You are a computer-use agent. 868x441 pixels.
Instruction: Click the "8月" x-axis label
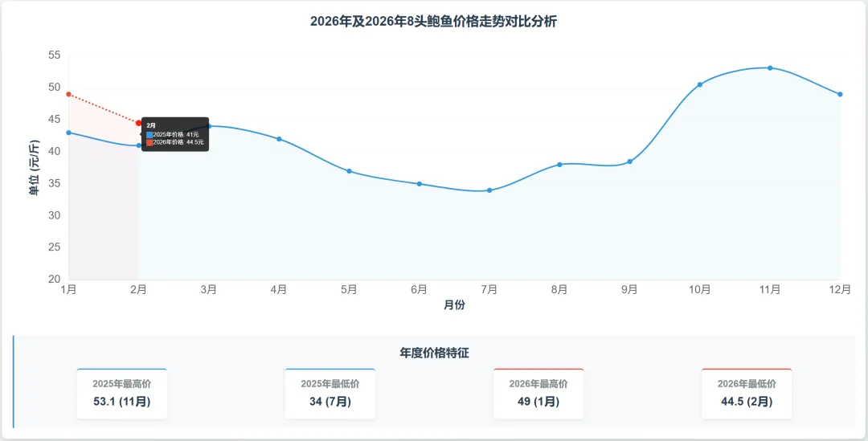click(x=559, y=290)
